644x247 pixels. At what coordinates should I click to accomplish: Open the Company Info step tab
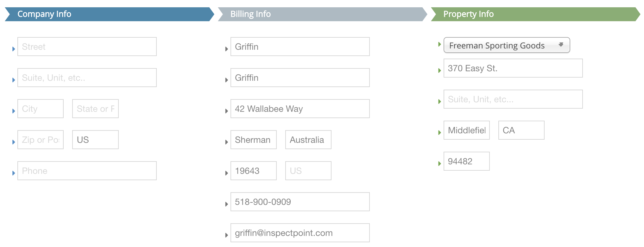[109, 14]
